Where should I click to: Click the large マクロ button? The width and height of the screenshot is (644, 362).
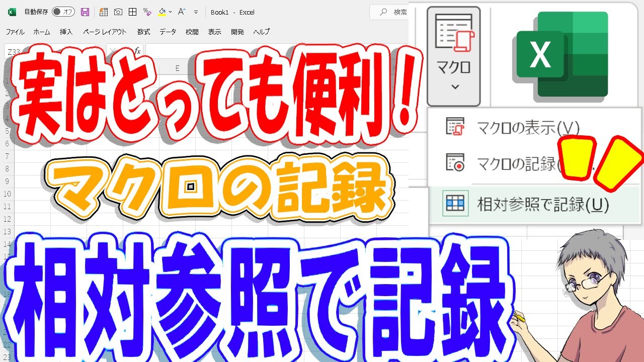click(x=454, y=55)
